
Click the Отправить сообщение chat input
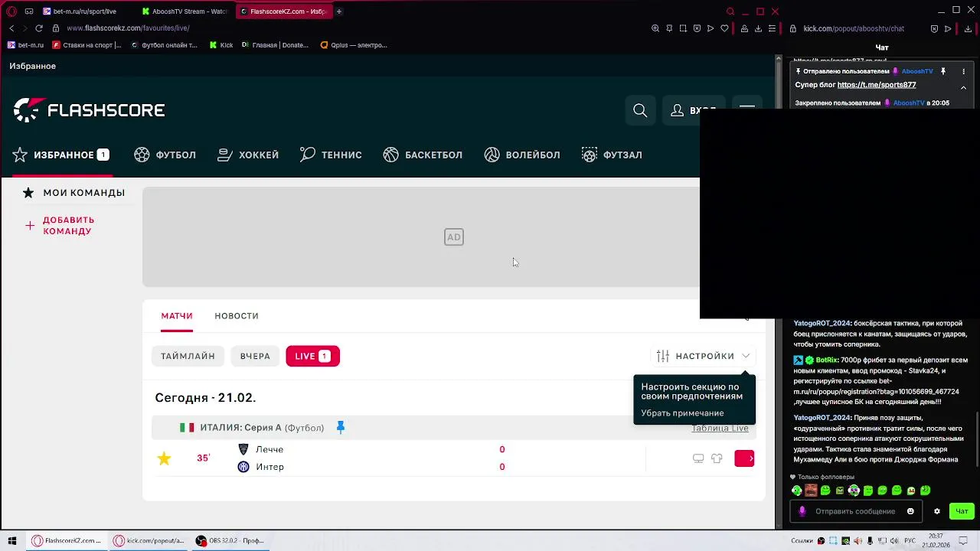pos(855,511)
